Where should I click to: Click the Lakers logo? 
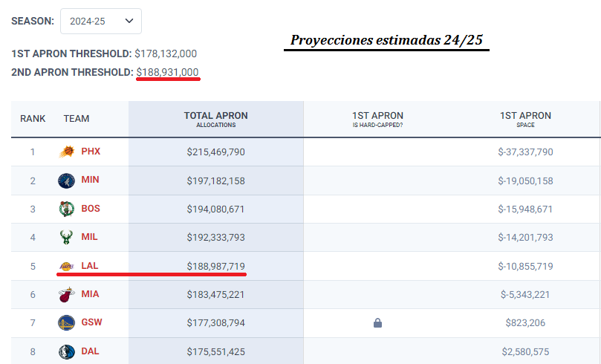pyautogui.click(x=66, y=266)
